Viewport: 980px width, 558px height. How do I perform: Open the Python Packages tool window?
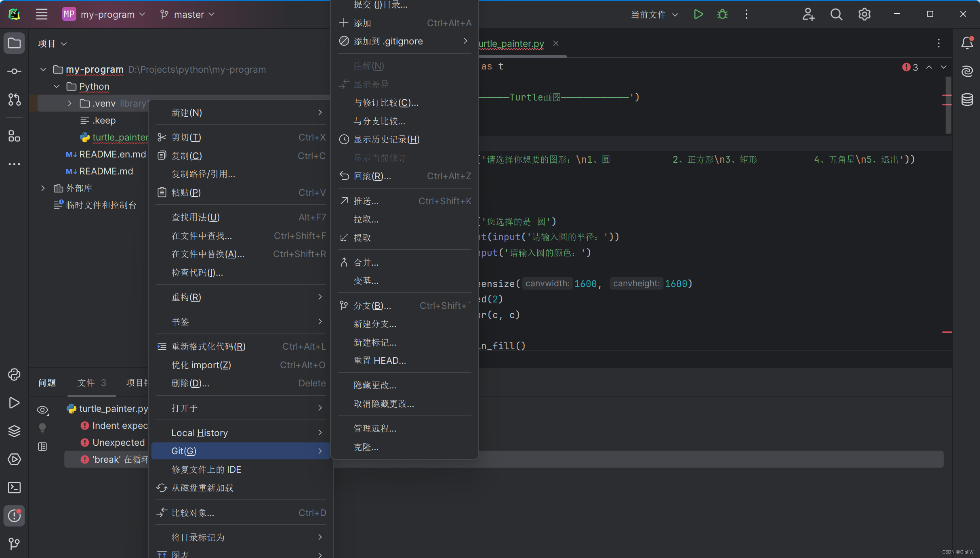pyautogui.click(x=14, y=431)
